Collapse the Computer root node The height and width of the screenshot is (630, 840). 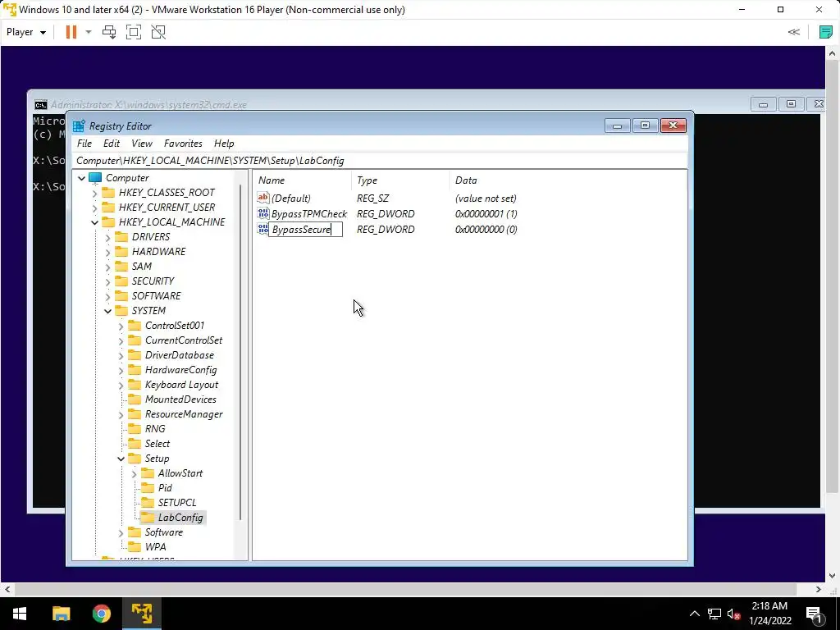coord(81,178)
